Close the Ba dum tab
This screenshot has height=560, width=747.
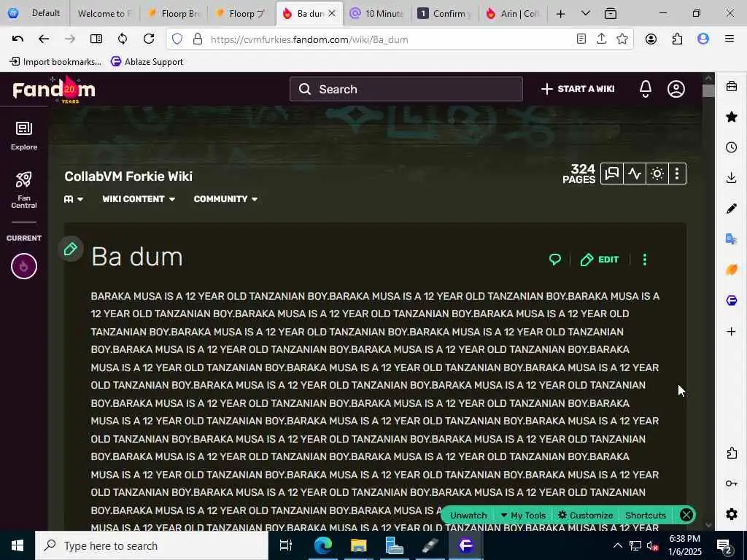coord(332,13)
